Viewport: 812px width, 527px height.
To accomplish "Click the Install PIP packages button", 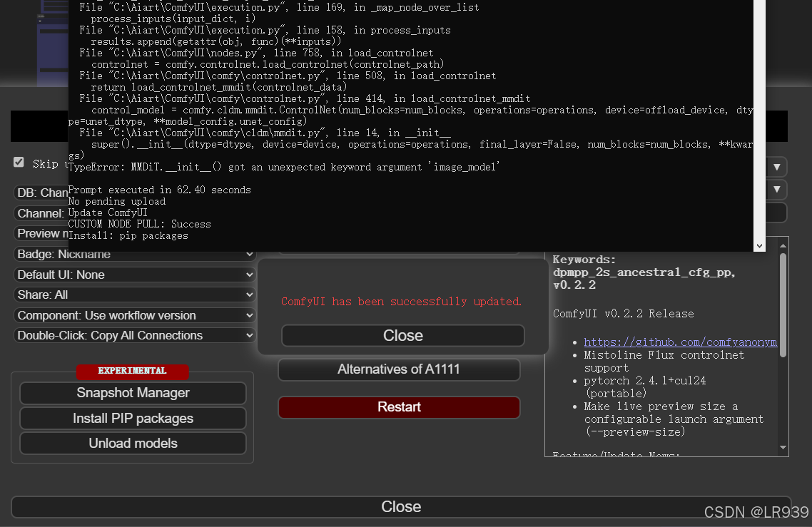I will pyautogui.click(x=133, y=419).
